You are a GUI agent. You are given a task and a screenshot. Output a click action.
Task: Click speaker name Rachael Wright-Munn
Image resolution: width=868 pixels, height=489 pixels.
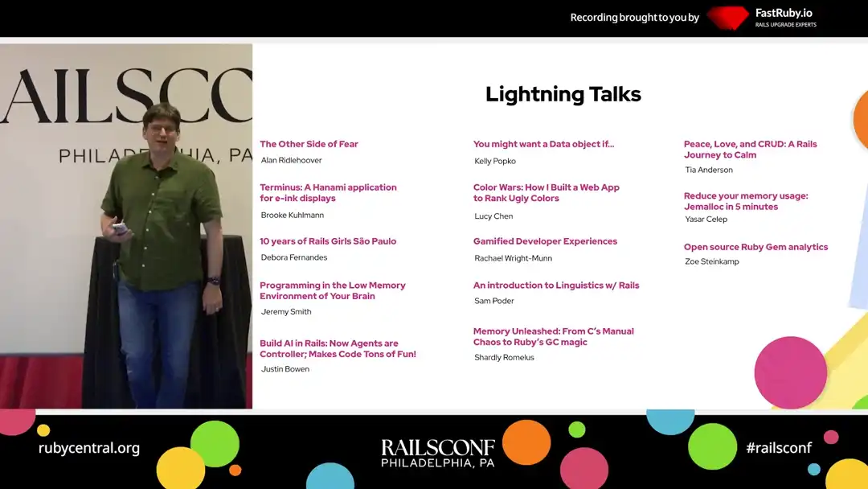coord(513,258)
